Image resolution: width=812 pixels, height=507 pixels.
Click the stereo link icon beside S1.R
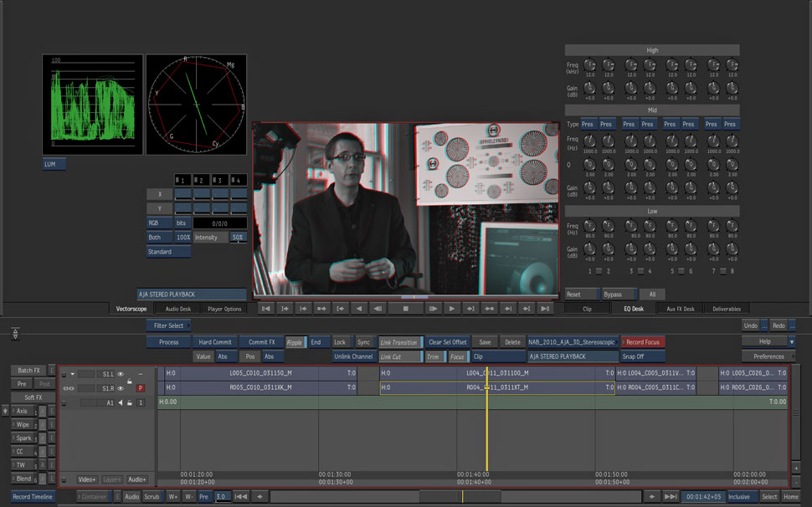point(69,388)
